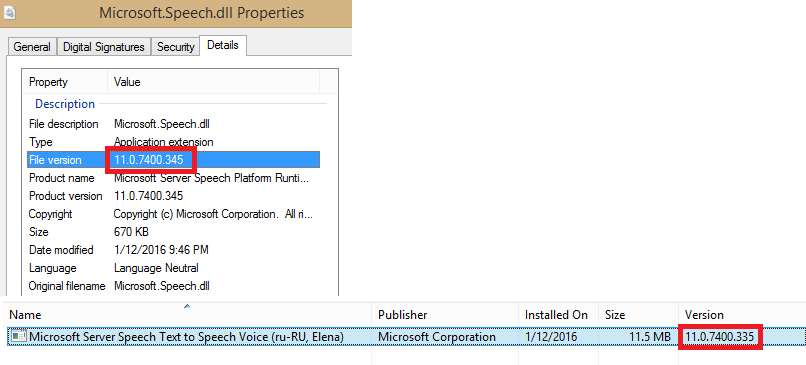Click the file icon in the Properties title bar
The width and height of the screenshot is (806, 365).
click(10, 13)
